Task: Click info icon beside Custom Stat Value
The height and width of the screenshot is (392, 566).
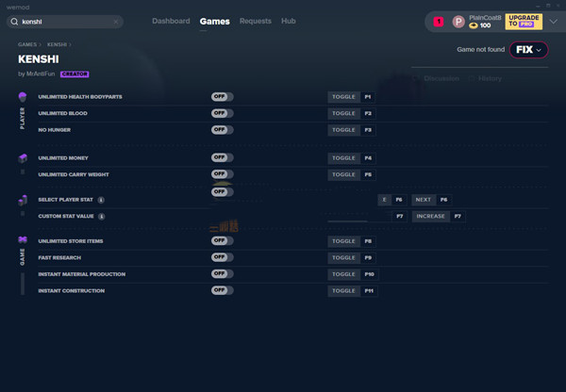Action: pyautogui.click(x=102, y=217)
